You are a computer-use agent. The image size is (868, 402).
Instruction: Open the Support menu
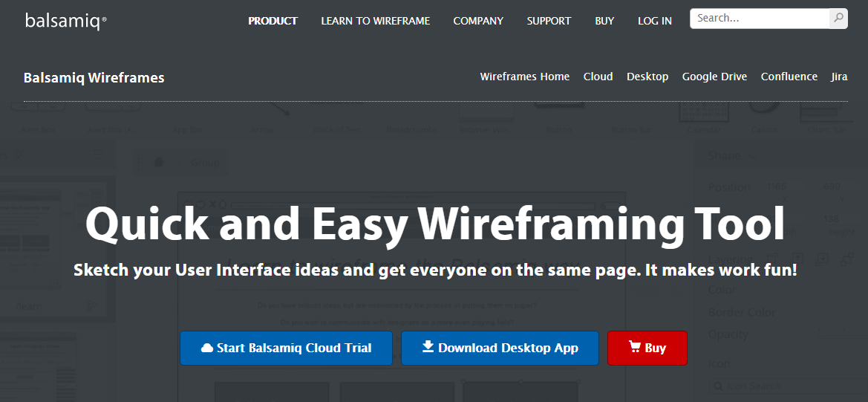pyautogui.click(x=549, y=21)
